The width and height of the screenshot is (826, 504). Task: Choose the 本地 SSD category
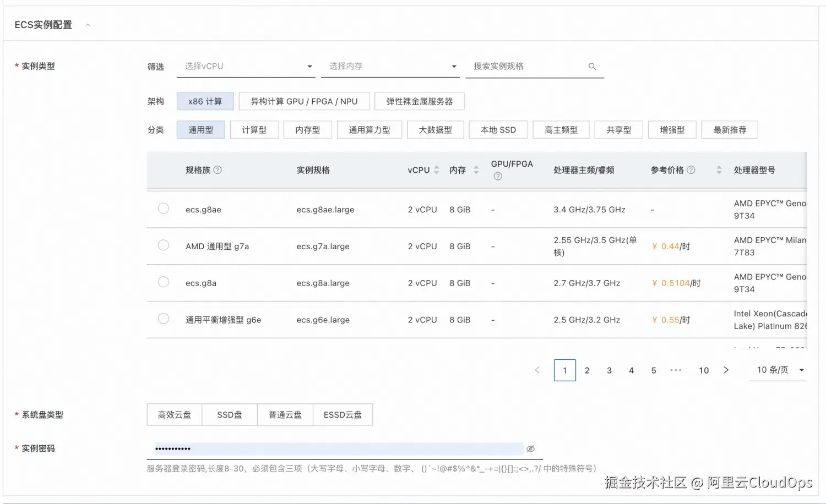498,130
